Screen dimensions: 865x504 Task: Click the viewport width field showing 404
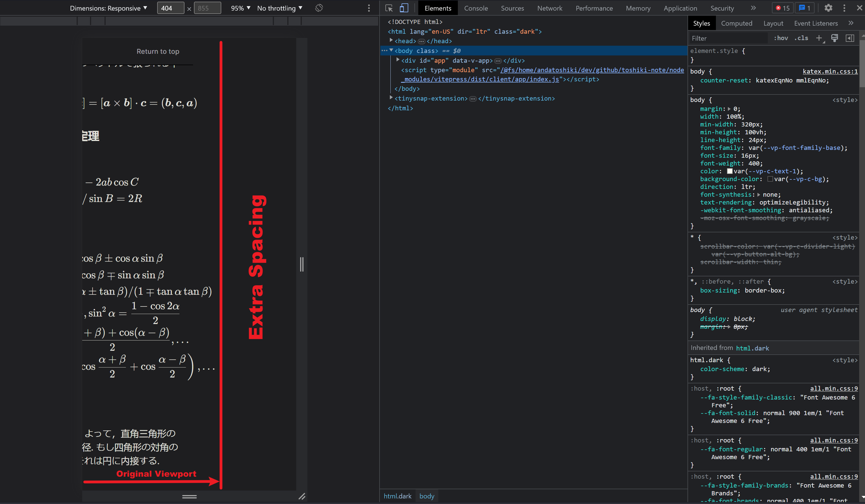(x=171, y=8)
